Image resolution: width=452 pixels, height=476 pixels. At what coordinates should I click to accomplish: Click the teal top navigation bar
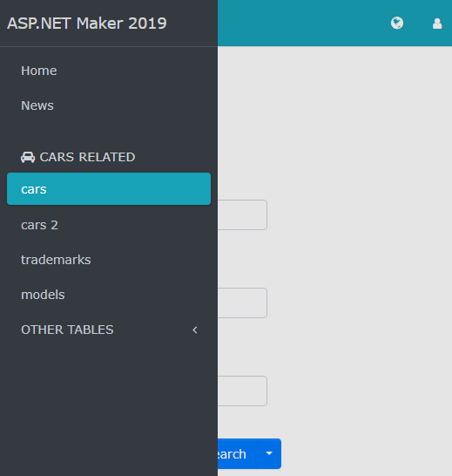(303, 23)
